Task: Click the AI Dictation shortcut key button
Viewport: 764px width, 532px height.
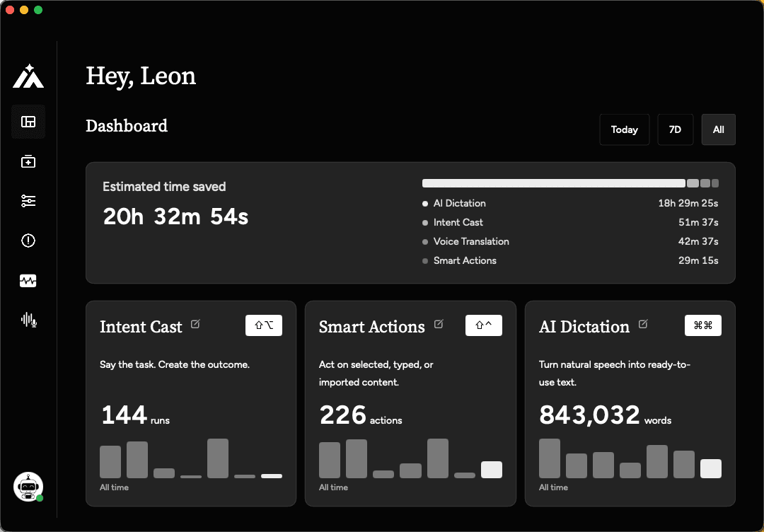Action: [703, 325]
